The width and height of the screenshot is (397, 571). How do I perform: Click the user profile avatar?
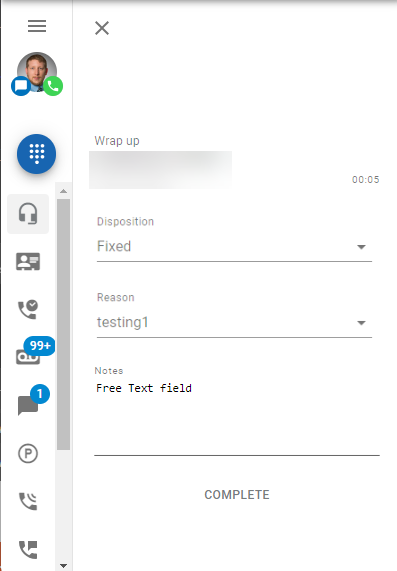(37, 71)
